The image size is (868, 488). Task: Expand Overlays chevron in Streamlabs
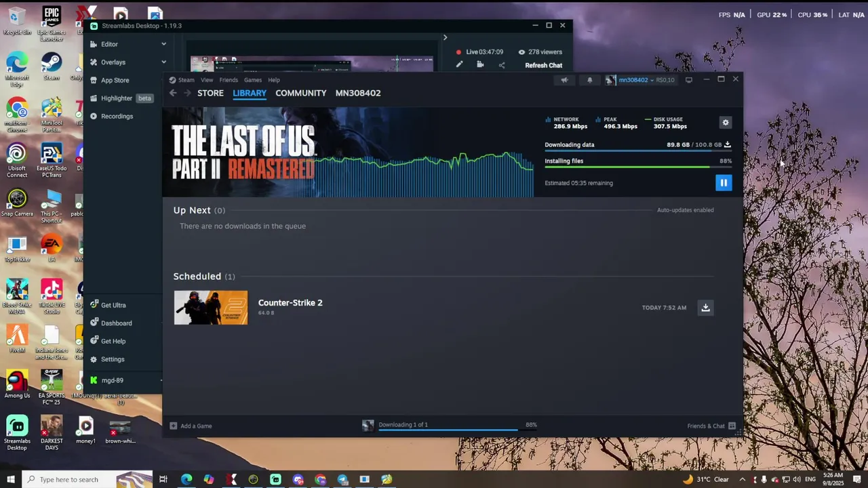[x=163, y=62]
